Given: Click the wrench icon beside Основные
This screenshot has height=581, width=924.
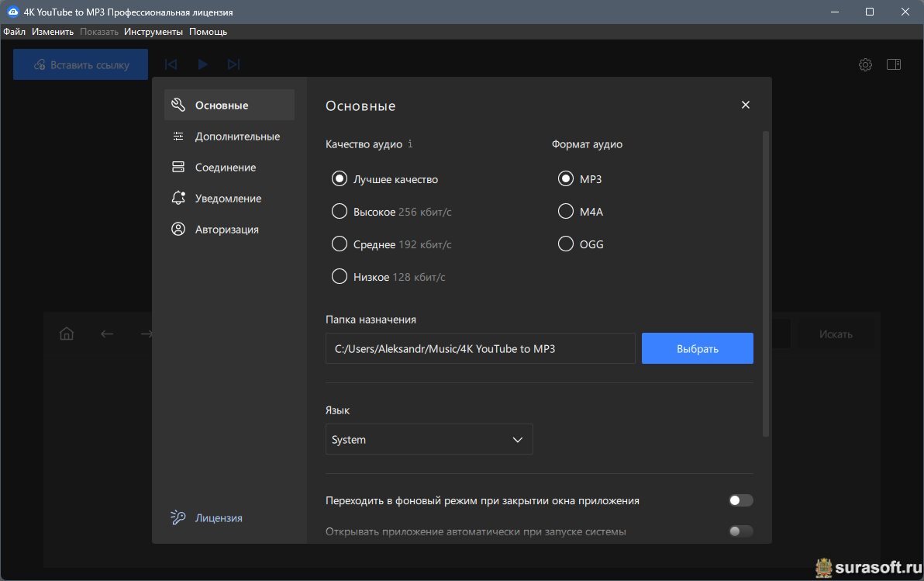Looking at the screenshot, I should [x=178, y=105].
